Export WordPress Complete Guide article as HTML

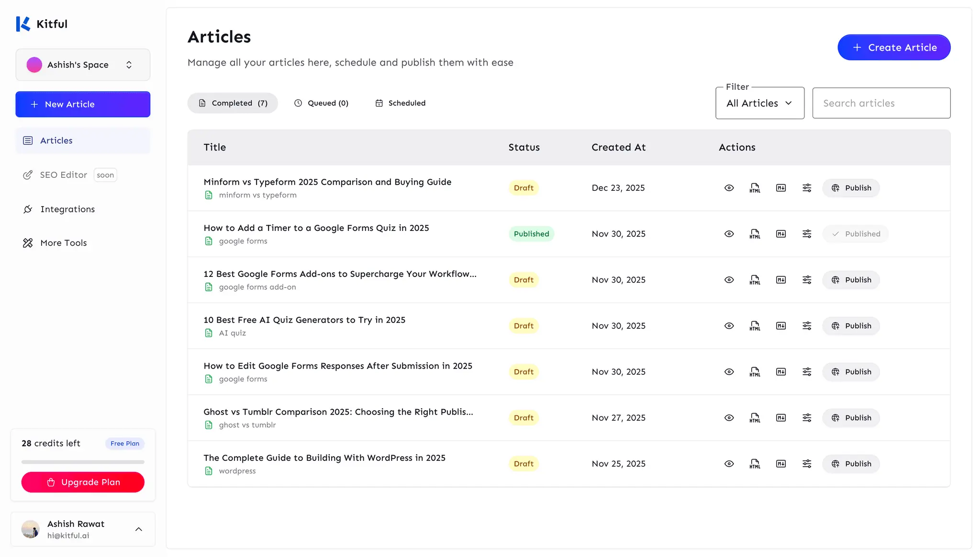[x=755, y=463]
